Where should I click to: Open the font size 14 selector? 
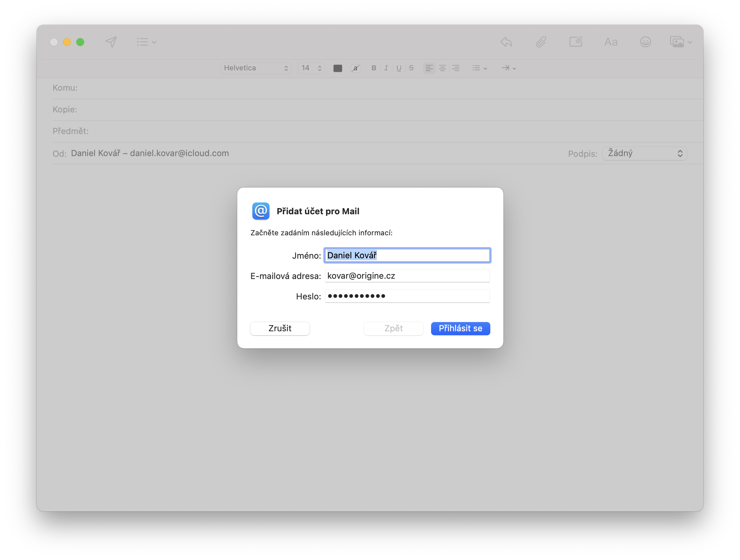point(311,68)
